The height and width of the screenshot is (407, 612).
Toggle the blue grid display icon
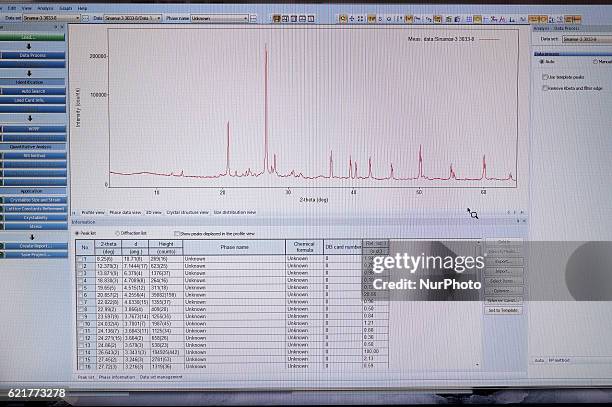pos(469,19)
